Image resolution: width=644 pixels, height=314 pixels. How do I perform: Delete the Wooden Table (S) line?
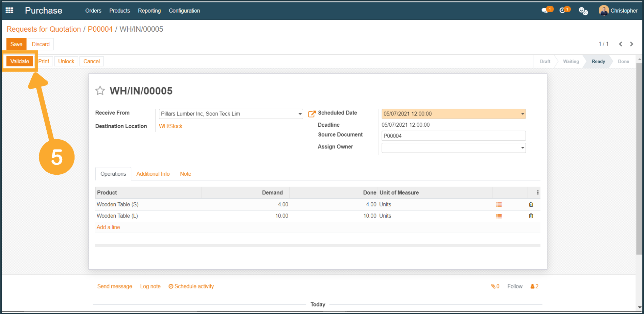pyautogui.click(x=531, y=205)
